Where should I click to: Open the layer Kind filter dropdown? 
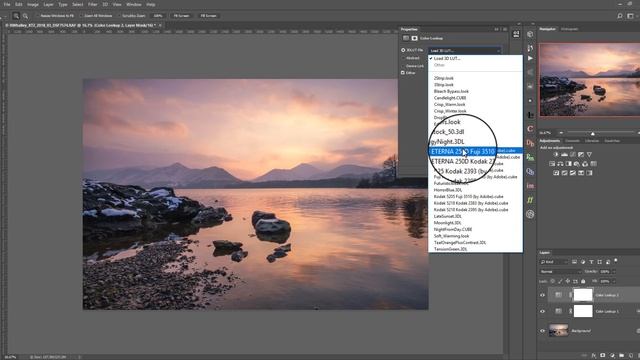coord(554,262)
